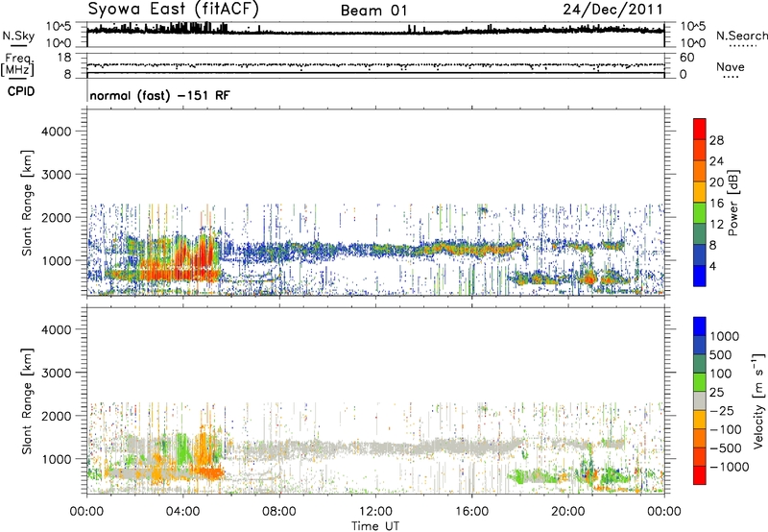This screenshot has height=532, width=768.
Task: Select the 'CPID' label
Action: click(21, 91)
